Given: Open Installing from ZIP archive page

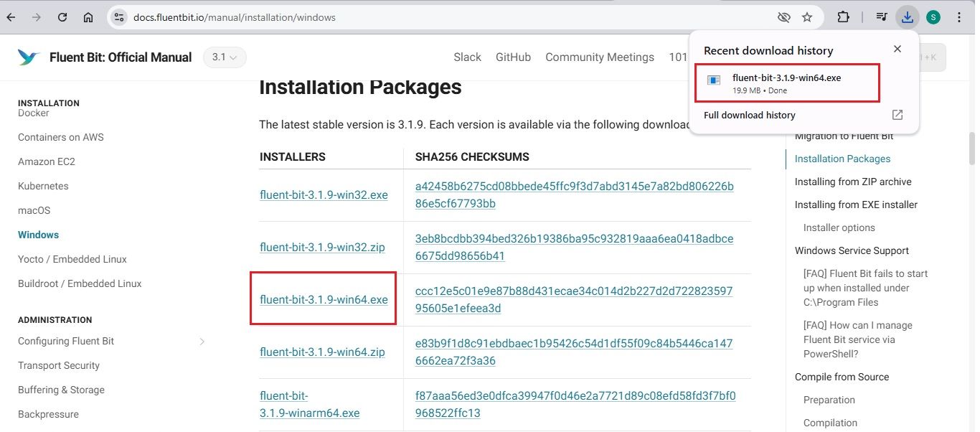Looking at the screenshot, I should (853, 182).
